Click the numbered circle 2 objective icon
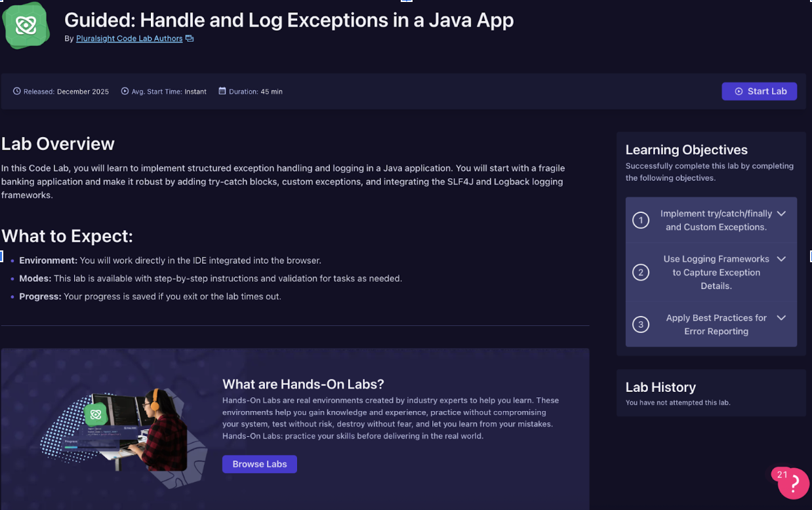Screen dimensions: 812x510 pyautogui.click(x=641, y=273)
